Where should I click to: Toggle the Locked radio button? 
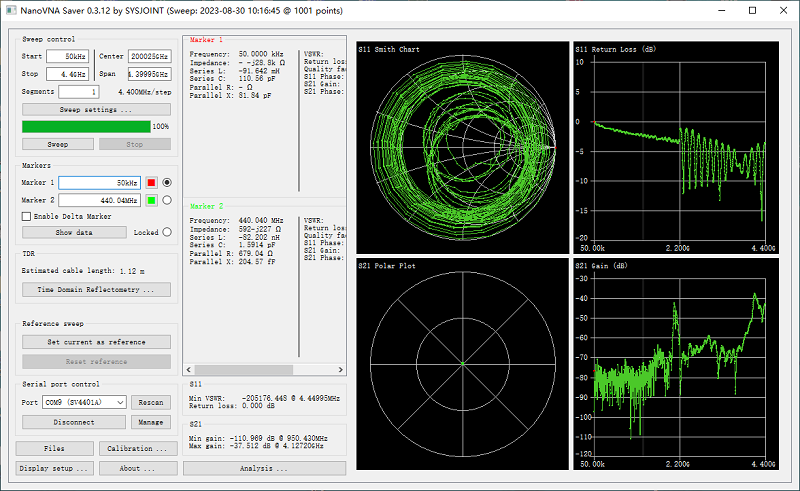pos(166,232)
